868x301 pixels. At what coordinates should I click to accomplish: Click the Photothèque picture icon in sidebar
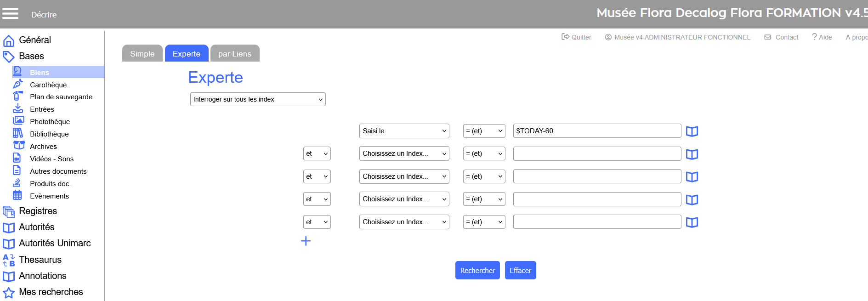[18, 121]
